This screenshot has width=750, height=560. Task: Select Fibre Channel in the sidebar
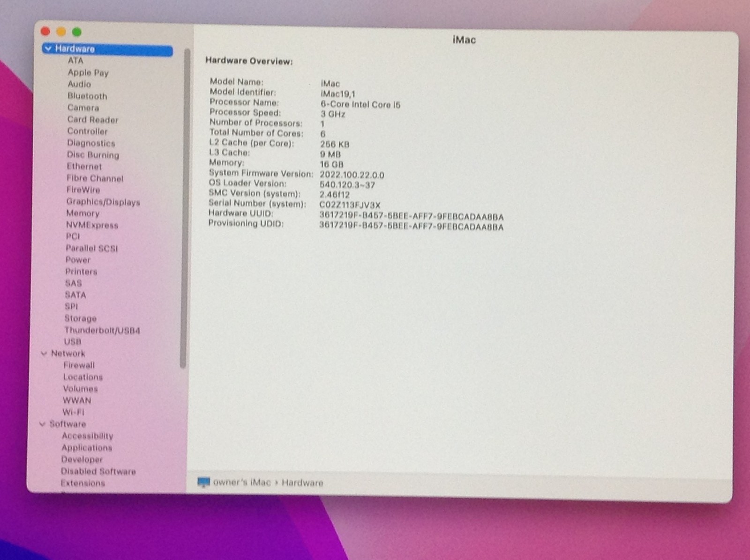tap(95, 178)
